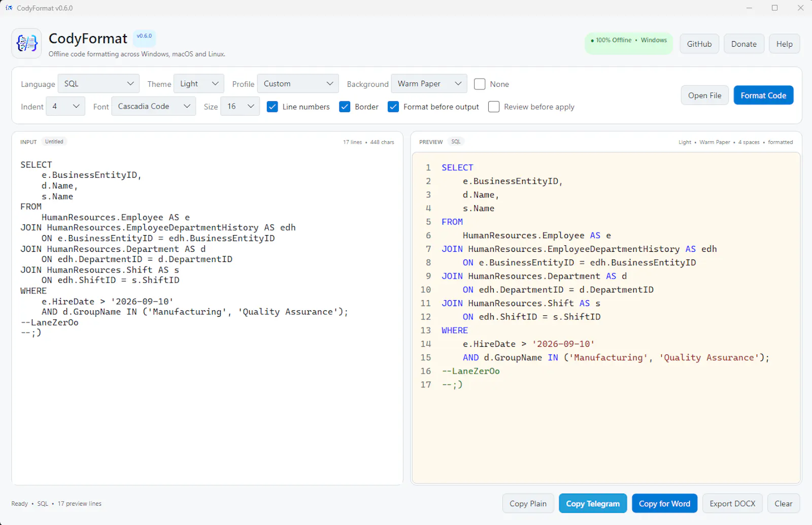Click the Open File button
The image size is (812, 525).
pyautogui.click(x=705, y=95)
